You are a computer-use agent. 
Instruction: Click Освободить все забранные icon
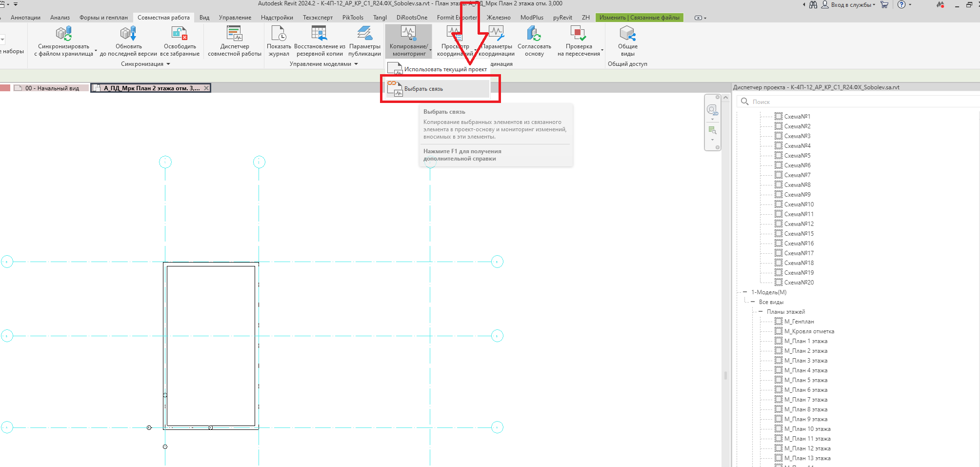coord(180,33)
